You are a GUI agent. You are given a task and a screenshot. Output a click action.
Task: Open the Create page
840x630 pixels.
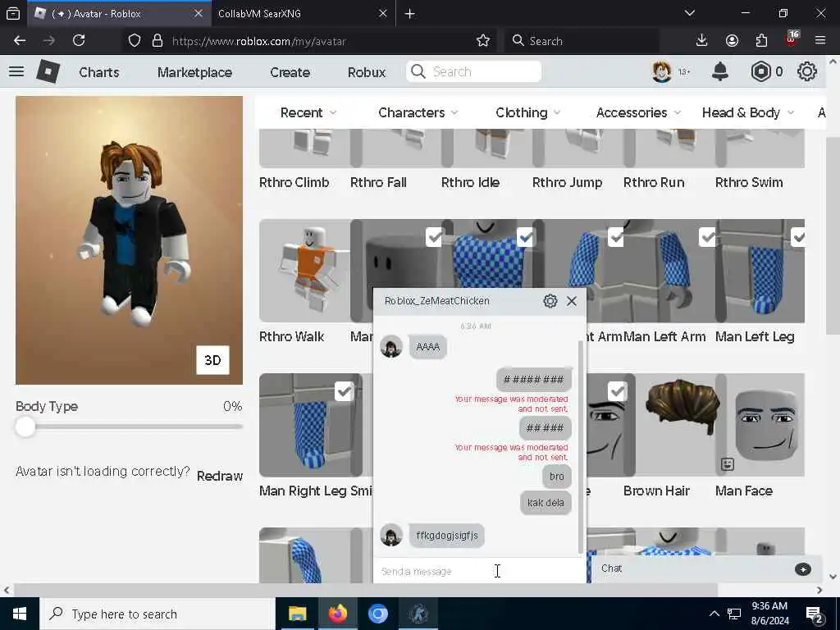click(290, 72)
